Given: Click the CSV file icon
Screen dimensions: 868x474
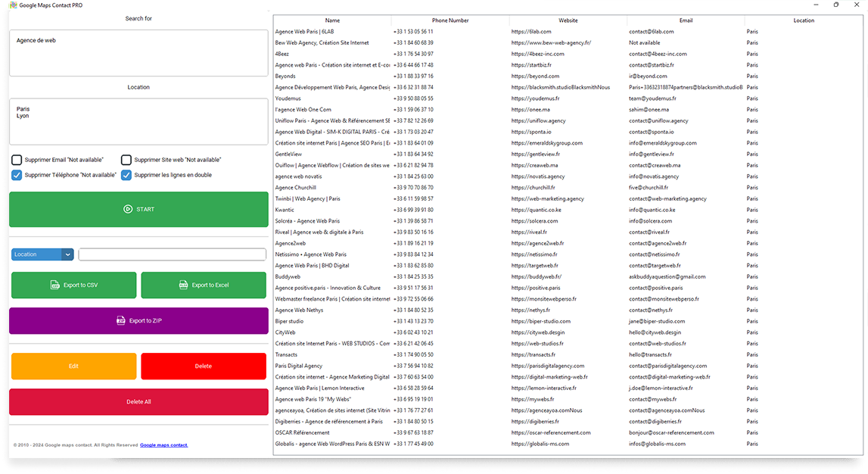Looking at the screenshot, I should [54, 285].
